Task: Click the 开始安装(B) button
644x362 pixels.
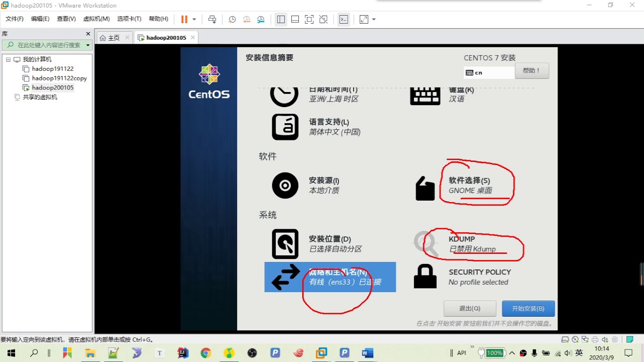Action: (528, 309)
